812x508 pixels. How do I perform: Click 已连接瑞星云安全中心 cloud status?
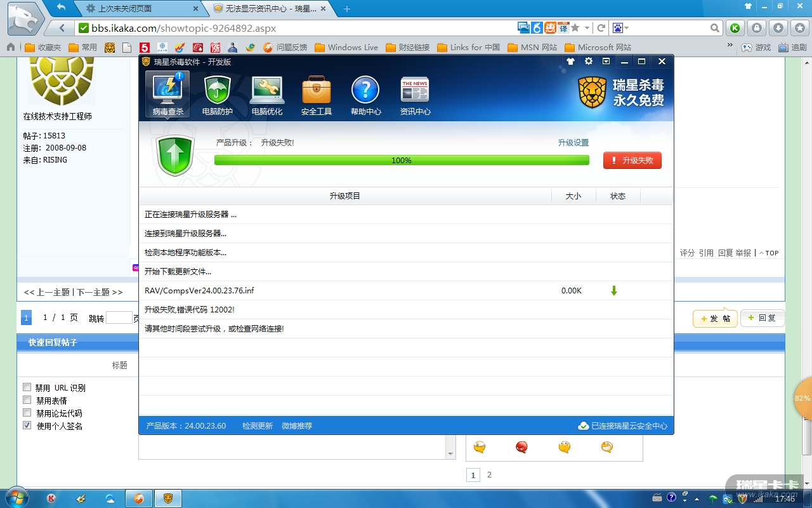[x=623, y=426]
